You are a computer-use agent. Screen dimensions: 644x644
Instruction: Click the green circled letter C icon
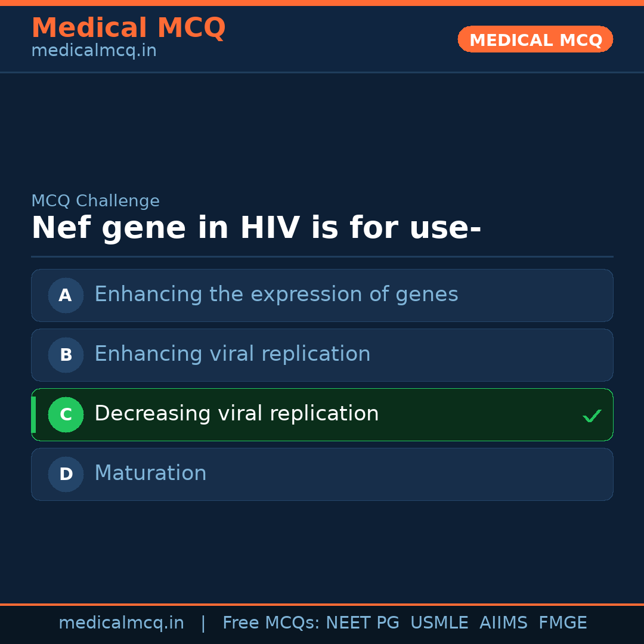click(x=66, y=414)
